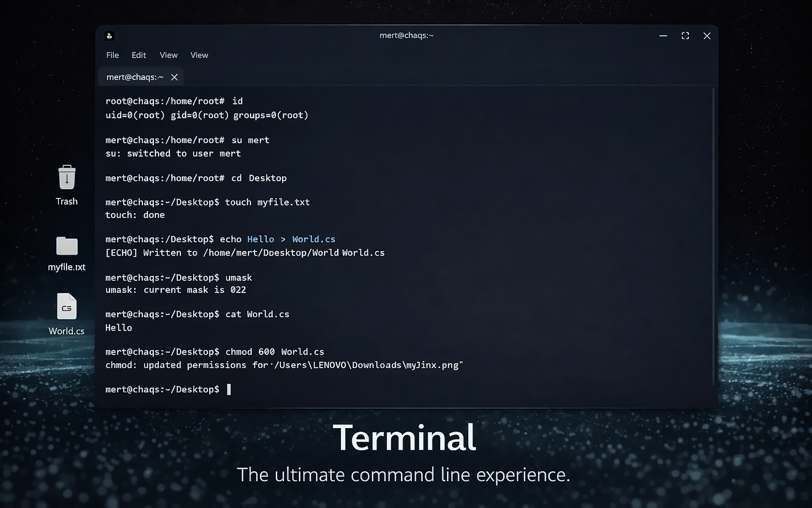Maximize the terminal window
812x508 pixels.
685,36
